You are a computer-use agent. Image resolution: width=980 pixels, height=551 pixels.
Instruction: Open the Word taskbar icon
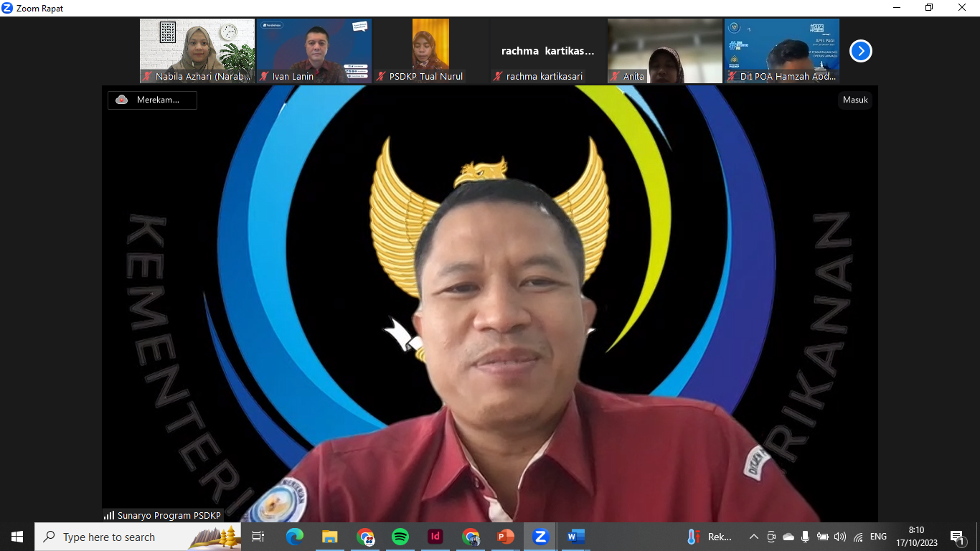click(575, 537)
